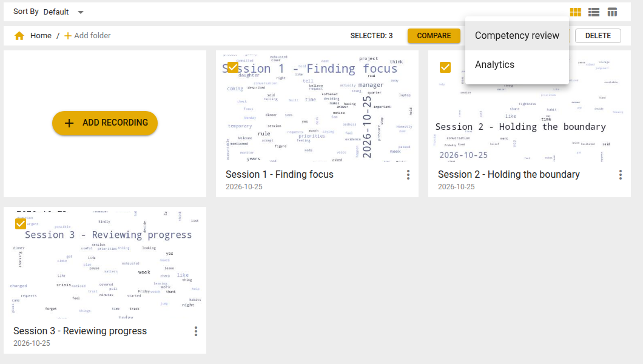The width and height of the screenshot is (643, 364).
Task: Uncheck Session 1 - Finding focus checkbox
Action: [x=232, y=67]
